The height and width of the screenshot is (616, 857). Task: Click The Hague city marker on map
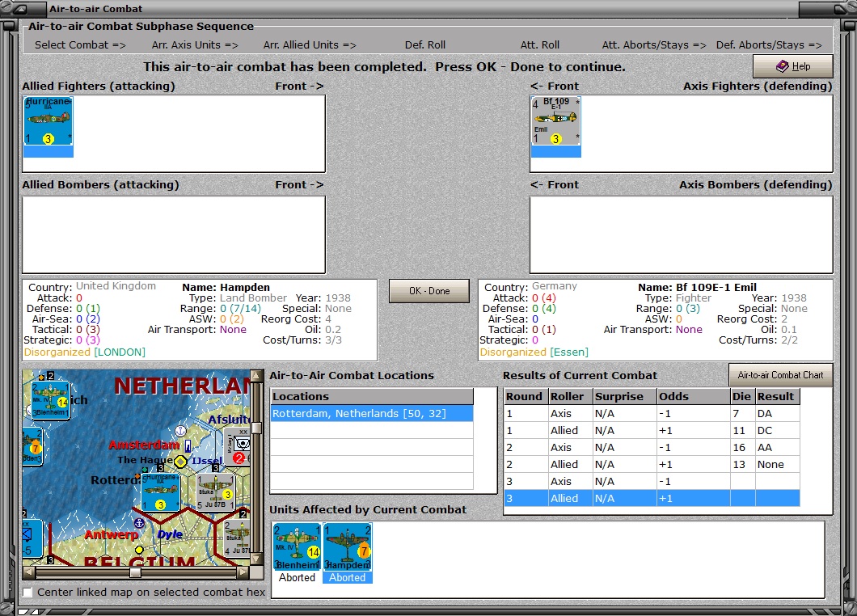[x=179, y=462]
